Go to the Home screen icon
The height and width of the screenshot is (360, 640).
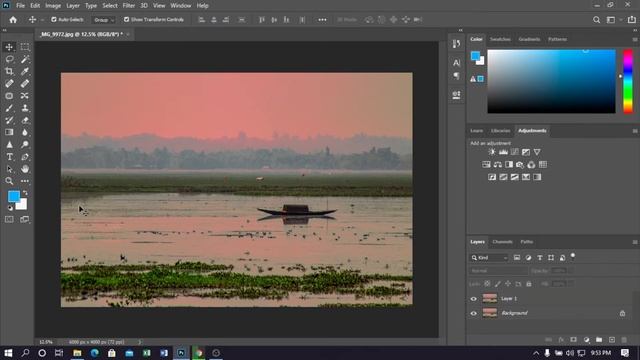13,20
